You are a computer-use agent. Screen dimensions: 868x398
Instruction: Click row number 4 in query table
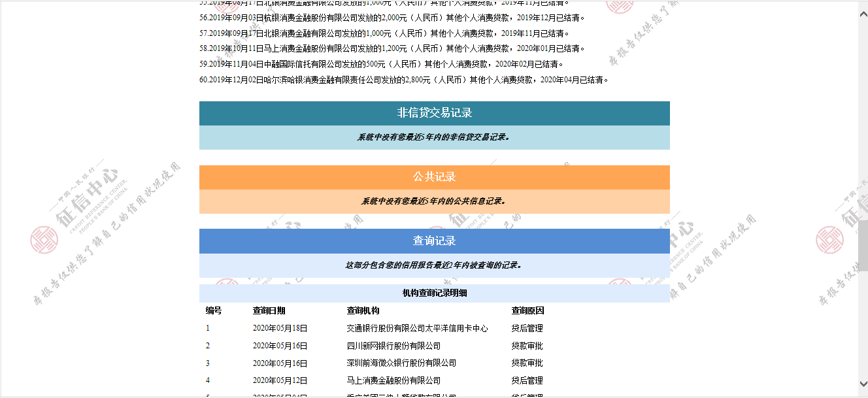coord(208,380)
